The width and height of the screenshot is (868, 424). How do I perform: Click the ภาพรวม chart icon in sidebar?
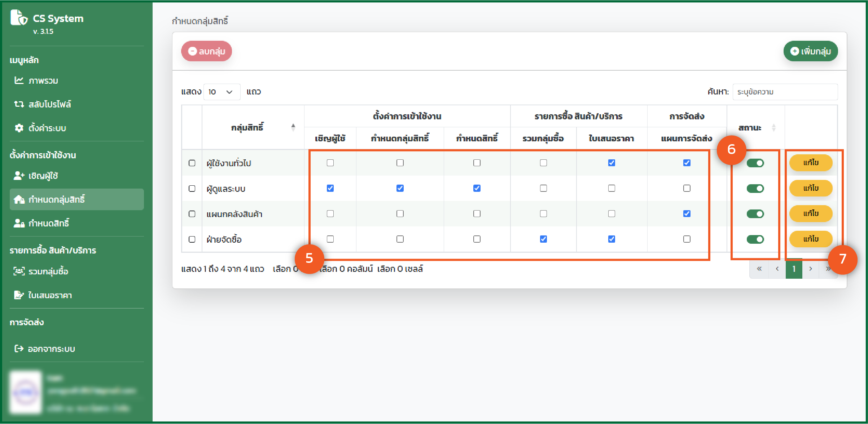19,80
